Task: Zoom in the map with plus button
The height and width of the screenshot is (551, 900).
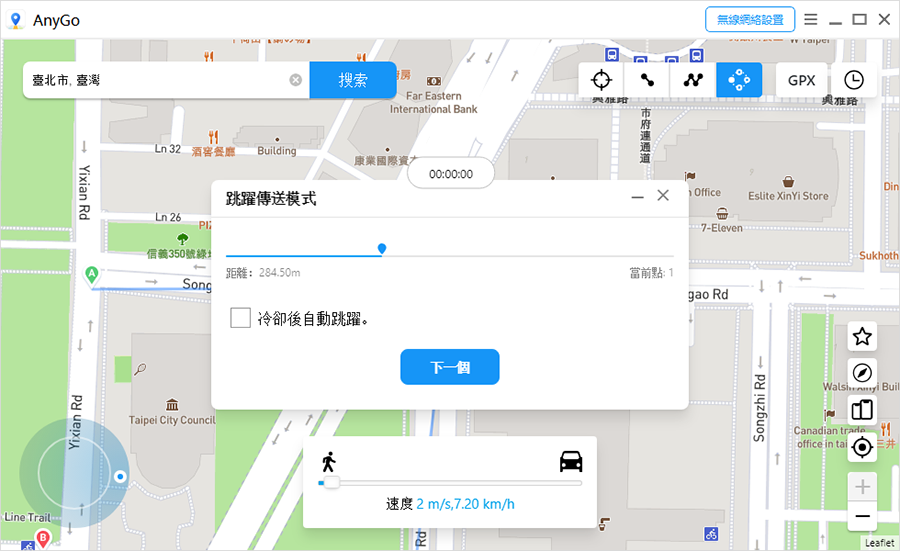Action: click(862, 488)
